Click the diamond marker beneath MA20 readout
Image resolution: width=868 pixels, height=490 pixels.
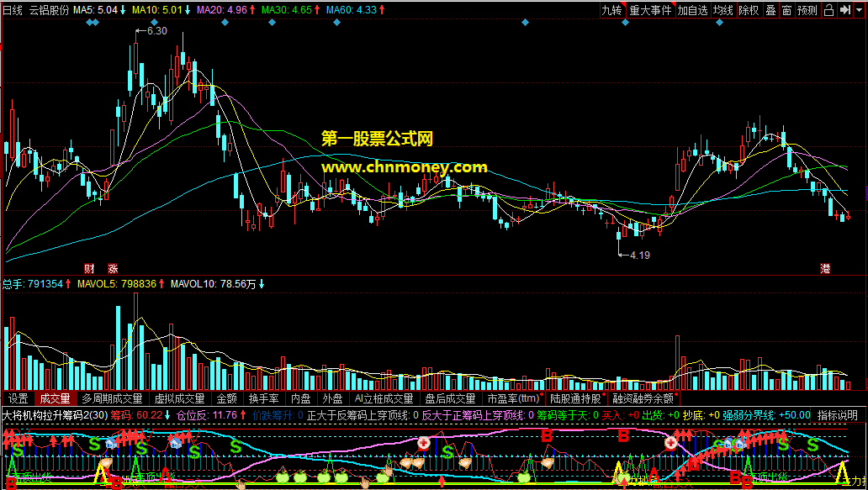[225, 23]
